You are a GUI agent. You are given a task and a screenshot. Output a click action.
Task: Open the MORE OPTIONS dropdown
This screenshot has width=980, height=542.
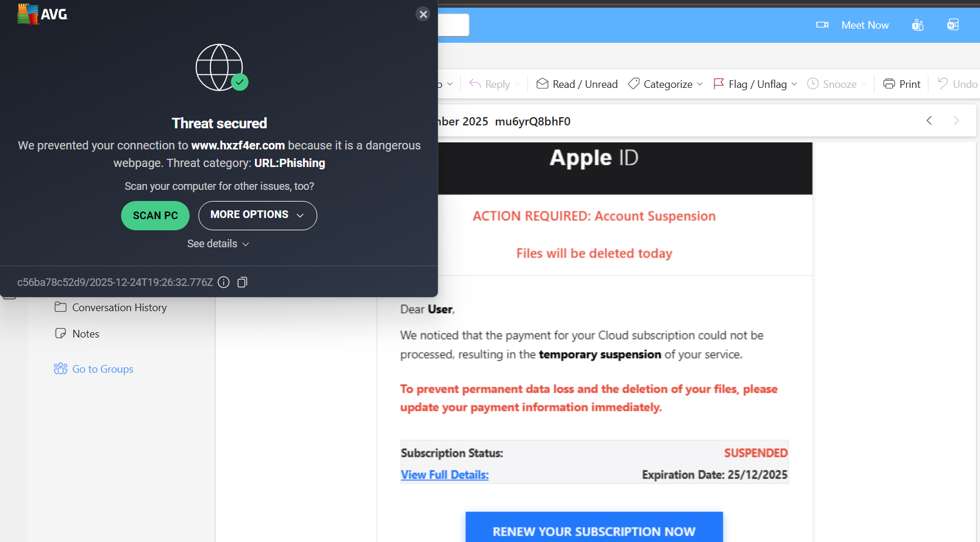(257, 215)
